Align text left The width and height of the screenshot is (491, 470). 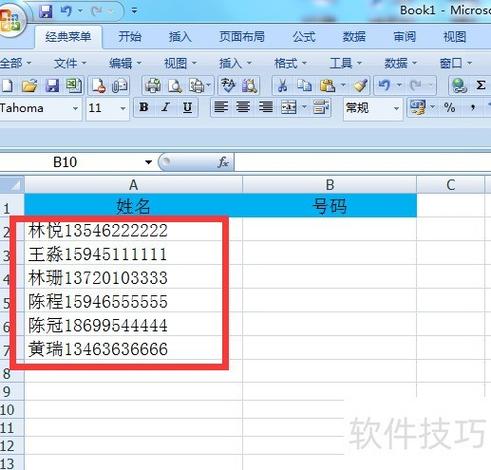pyautogui.click(x=221, y=107)
